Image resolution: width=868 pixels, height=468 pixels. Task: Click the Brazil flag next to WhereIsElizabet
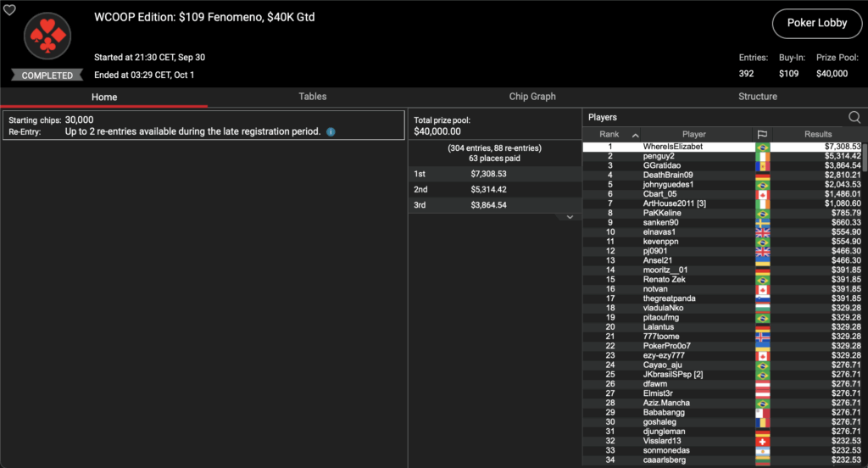coord(762,147)
